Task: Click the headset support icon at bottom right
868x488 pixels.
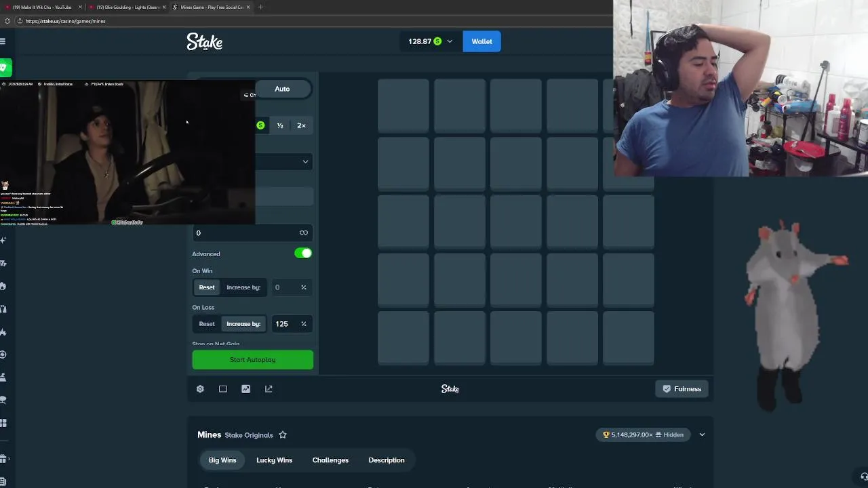Action: pyautogui.click(x=864, y=477)
